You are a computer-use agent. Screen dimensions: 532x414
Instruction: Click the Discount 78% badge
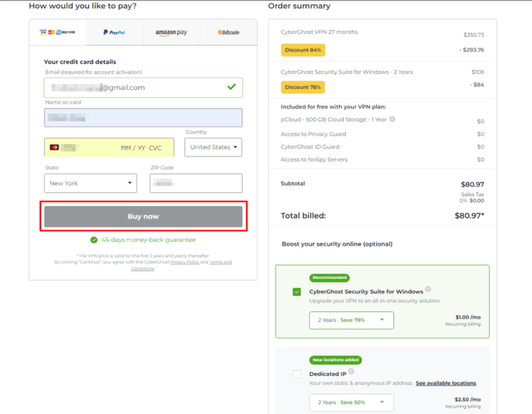point(303,87)
